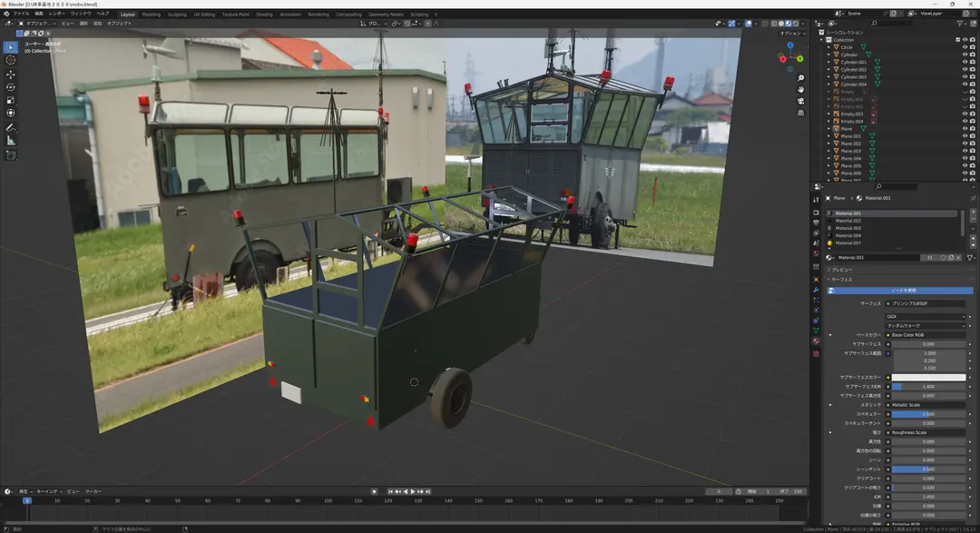The width and height of the screenshot is (980, 533).
Task: Open the subsurface method dropdown below GGX
Action: click(926, 325)
